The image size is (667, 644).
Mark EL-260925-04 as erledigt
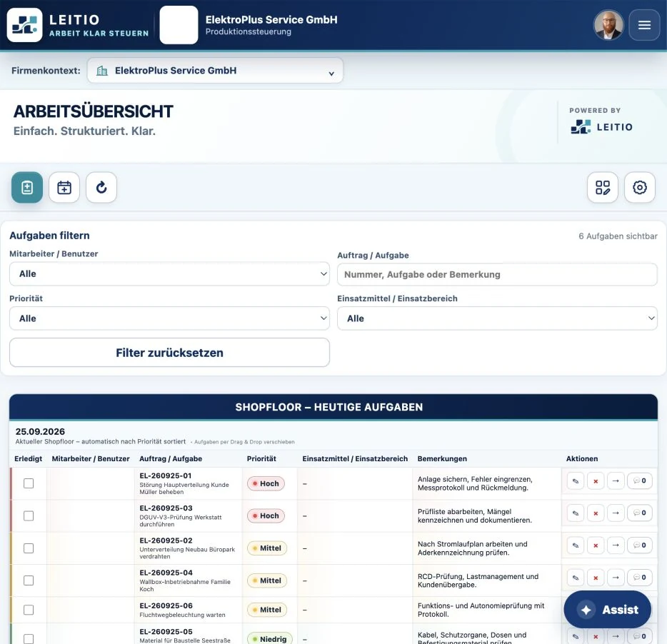pos(29,580)
